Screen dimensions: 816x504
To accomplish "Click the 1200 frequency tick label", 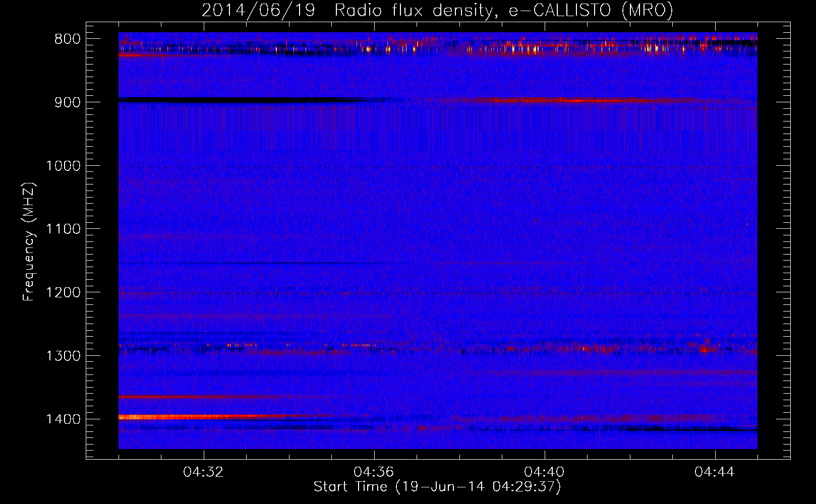I will click(x=63, y=292).
